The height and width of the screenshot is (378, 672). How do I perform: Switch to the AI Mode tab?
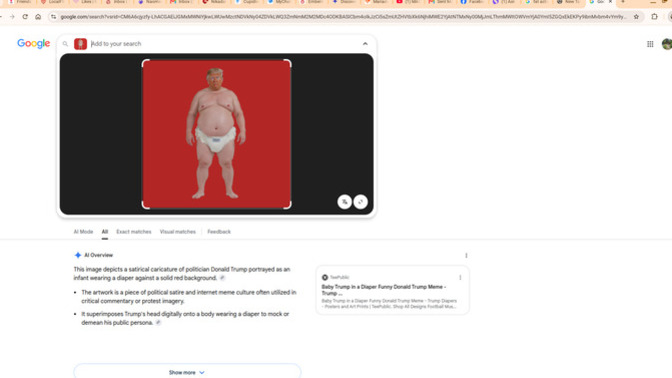click(x=83, y=232)
